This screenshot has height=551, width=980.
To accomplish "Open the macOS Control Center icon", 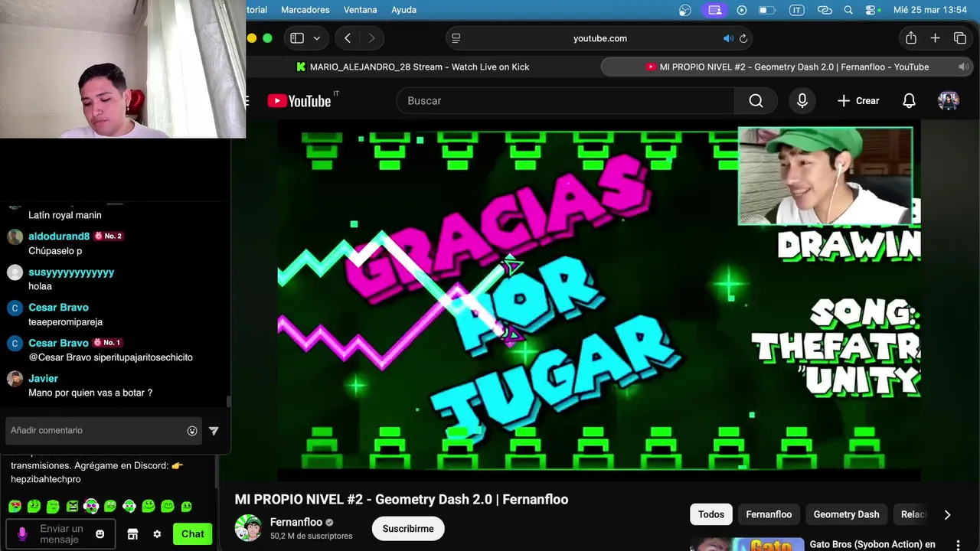I will click(x=871, y=10).
